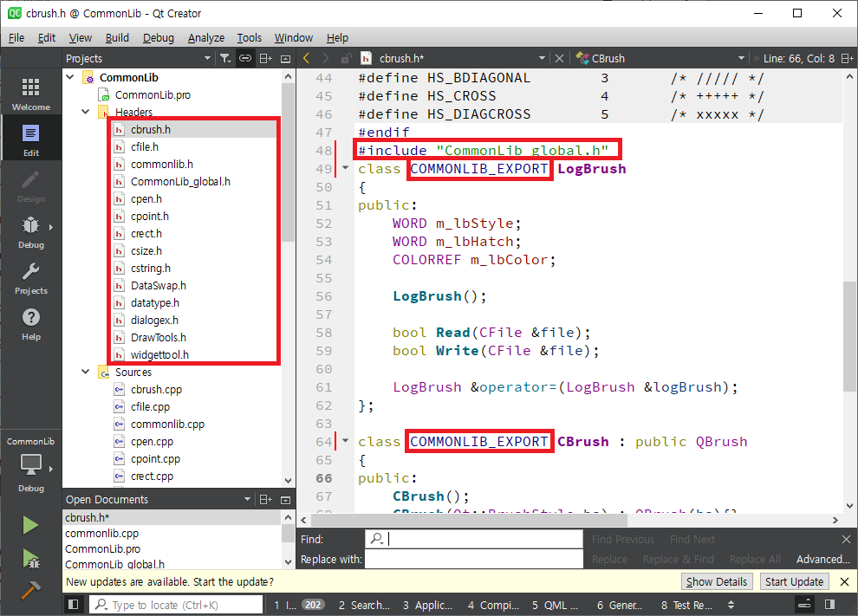
Task: Open Help mode in sidebar
Action: pyautogui.click(x=30, y=323)
